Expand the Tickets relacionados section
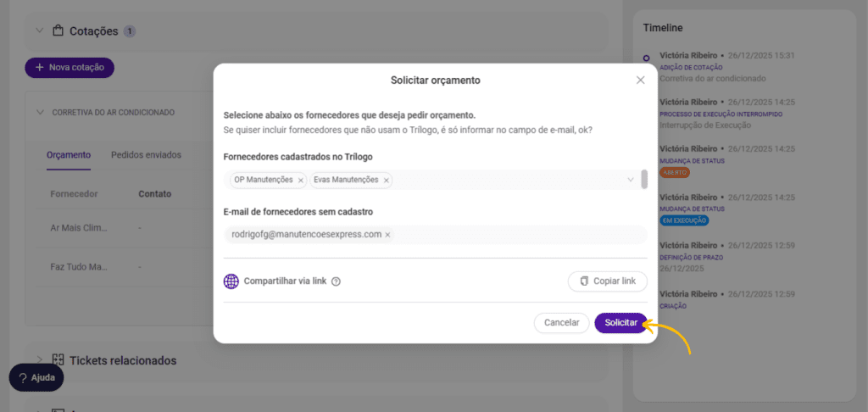Screen dimensions: 868x412 coord(39,359)
